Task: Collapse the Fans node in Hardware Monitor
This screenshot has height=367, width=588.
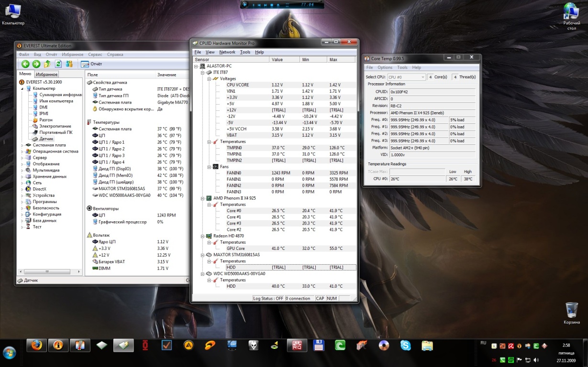Action: [x=209, y=167]
